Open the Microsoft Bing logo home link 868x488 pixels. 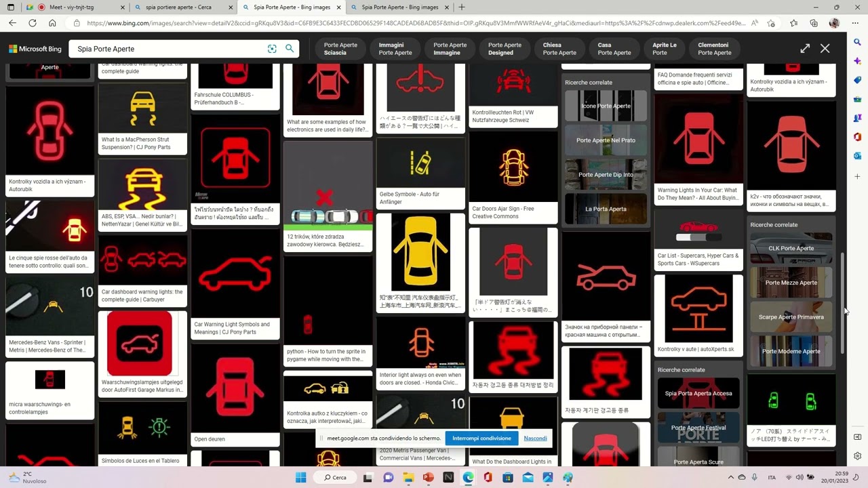(x=35, y=49)
